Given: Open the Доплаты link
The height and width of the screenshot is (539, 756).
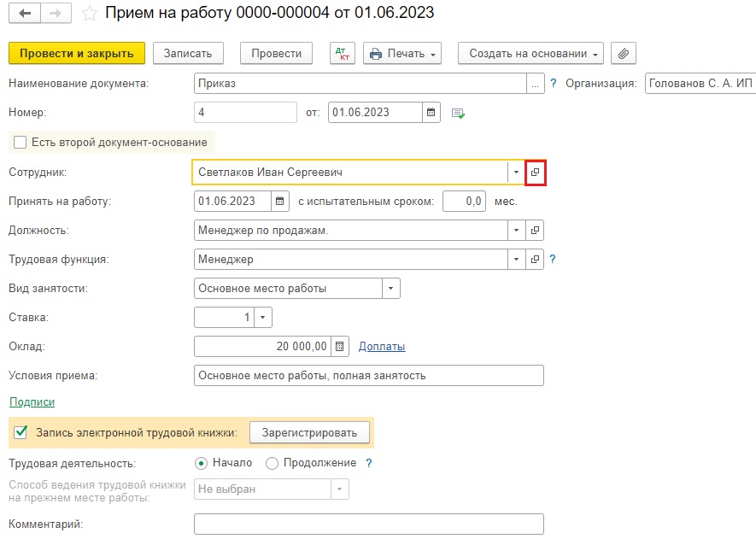Looking at the screenshot, I should [381, 347].
